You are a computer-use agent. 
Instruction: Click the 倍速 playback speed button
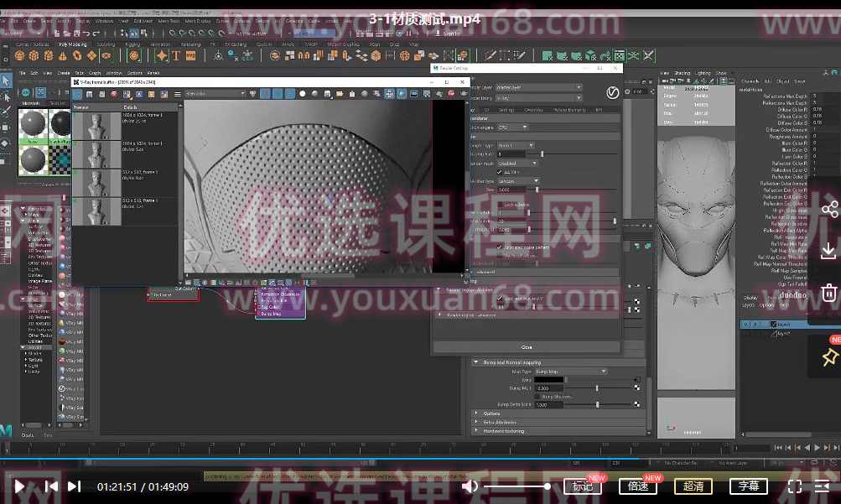point(637,486)
